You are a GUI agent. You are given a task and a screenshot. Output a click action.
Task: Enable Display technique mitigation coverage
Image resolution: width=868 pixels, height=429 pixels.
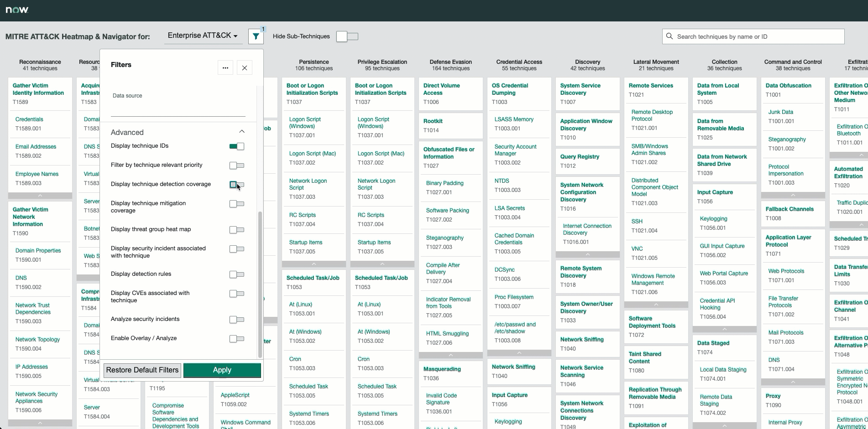[237, 204]
